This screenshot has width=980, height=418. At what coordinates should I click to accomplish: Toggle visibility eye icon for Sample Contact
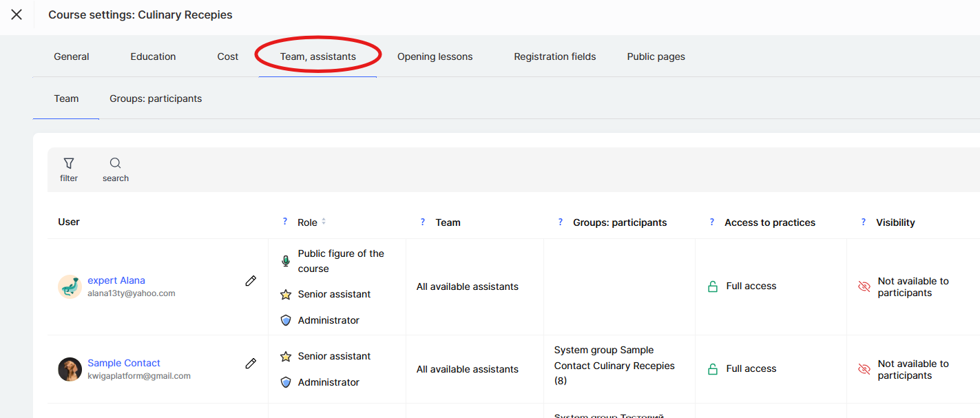click(x=864, y=369)
